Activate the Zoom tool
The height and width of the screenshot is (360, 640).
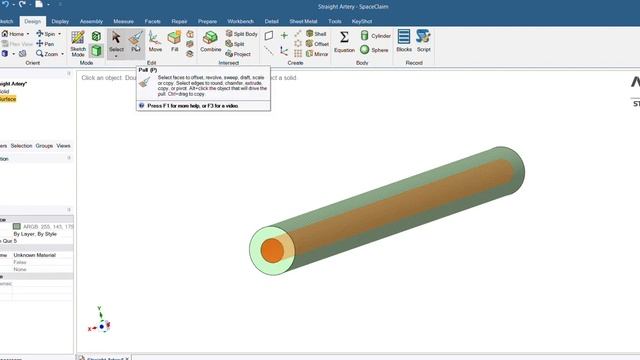point(47,53)
